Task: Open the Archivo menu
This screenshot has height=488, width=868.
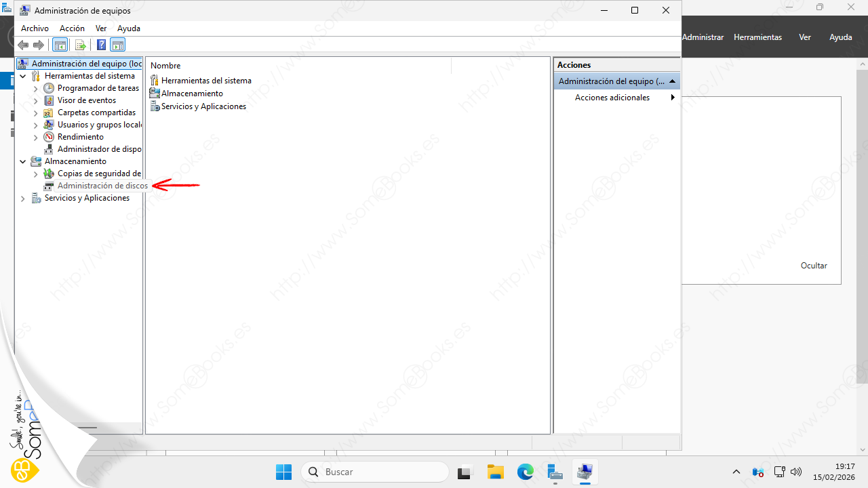Action: pos(35,28)
